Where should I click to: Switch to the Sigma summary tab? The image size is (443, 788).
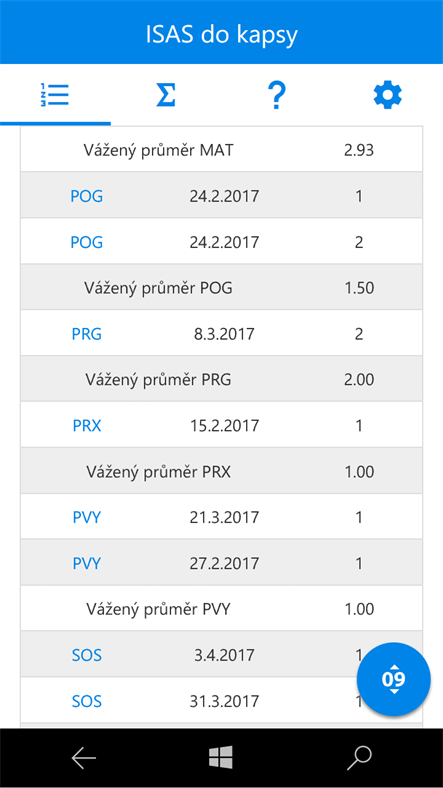tap(166, 94)
